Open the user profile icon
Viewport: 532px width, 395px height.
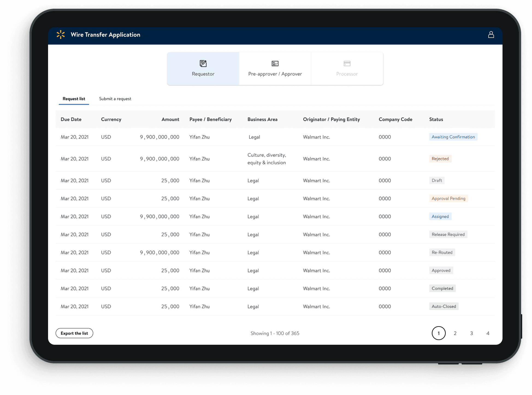click(491, 35)
